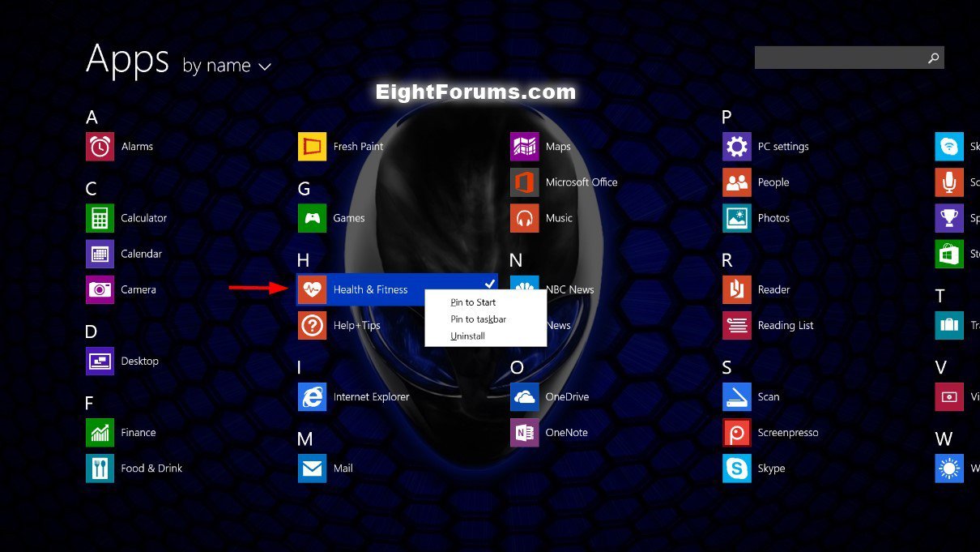Open the Food & Drink icon
This screenshot has width=980, height=552.
(x=100, y=468)
